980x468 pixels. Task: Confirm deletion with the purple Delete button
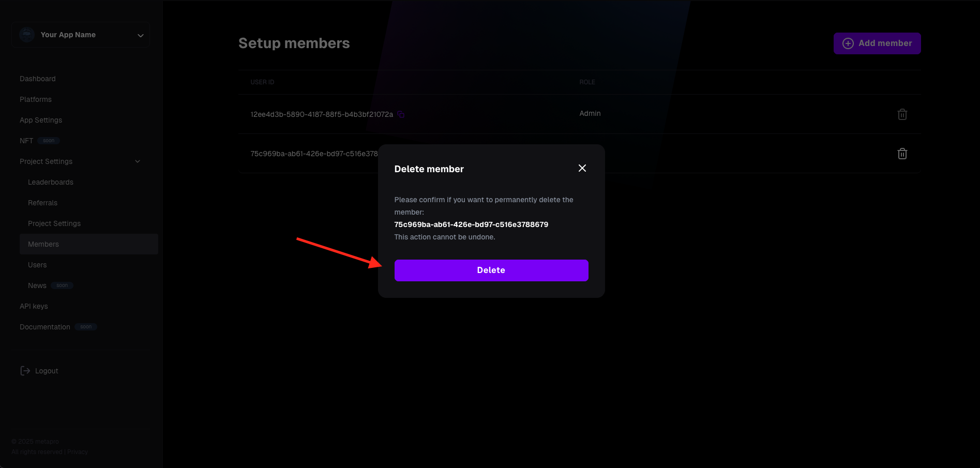coord(491,270)
